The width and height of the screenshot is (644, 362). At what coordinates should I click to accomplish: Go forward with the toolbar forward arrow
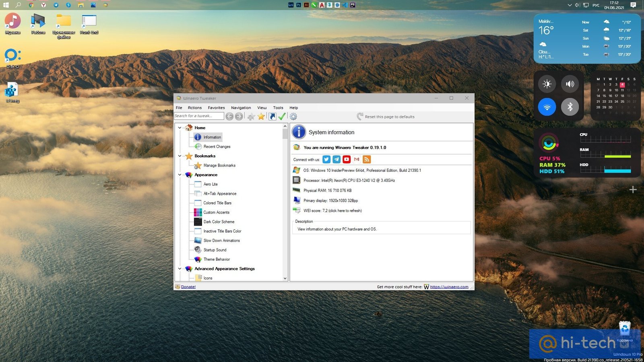tap(239, 116)
